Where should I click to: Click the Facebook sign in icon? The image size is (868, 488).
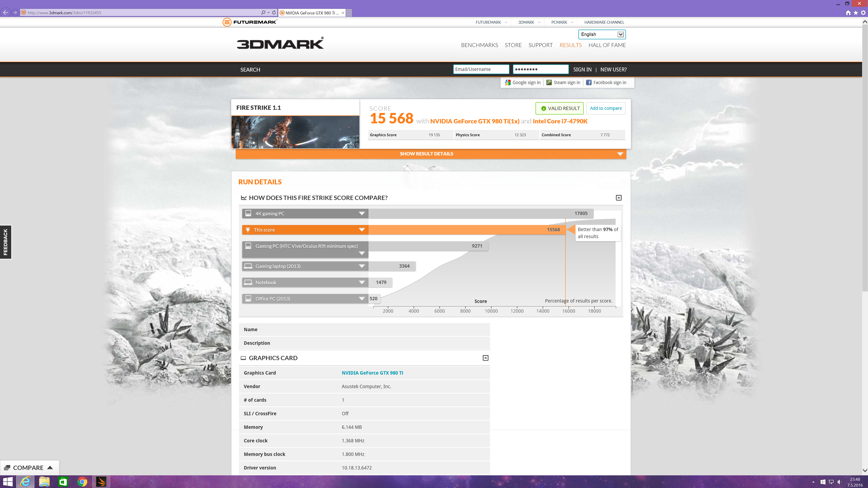[589, 82]
